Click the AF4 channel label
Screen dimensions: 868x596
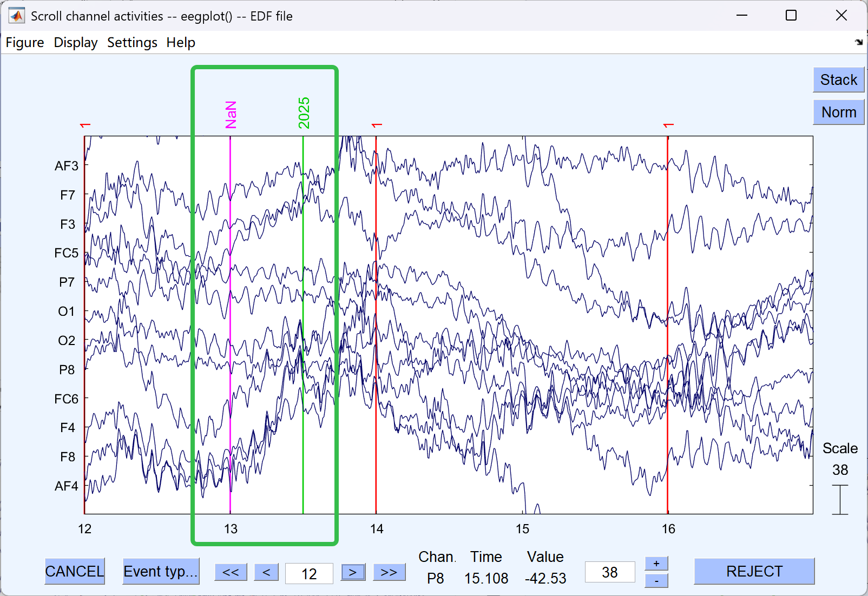click(67, 486)
